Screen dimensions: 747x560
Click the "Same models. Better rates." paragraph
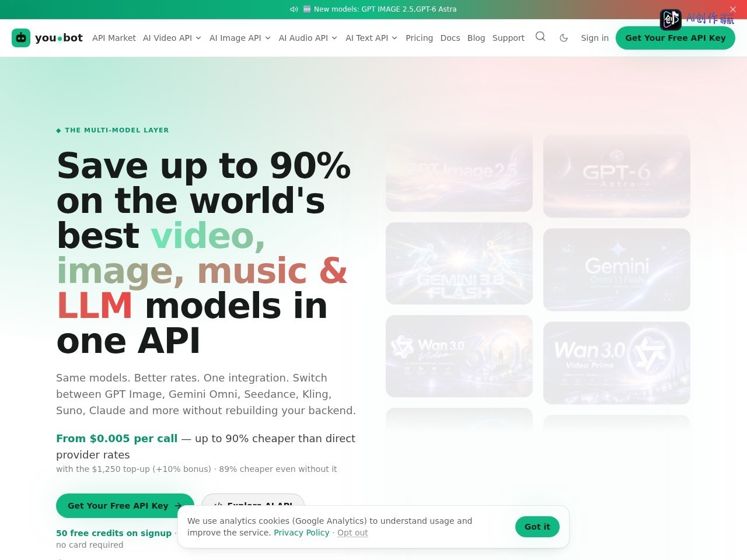[206, 394]
